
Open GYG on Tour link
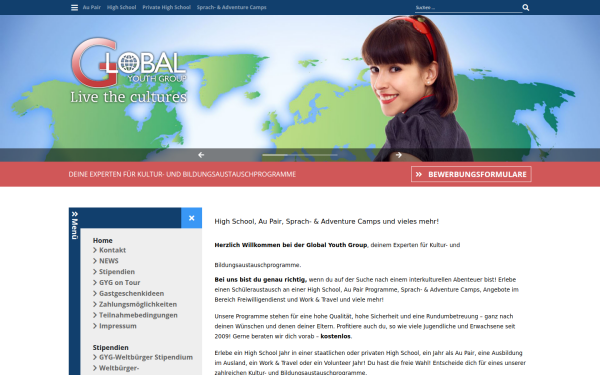pyautogui.click(x=119, y=282)
